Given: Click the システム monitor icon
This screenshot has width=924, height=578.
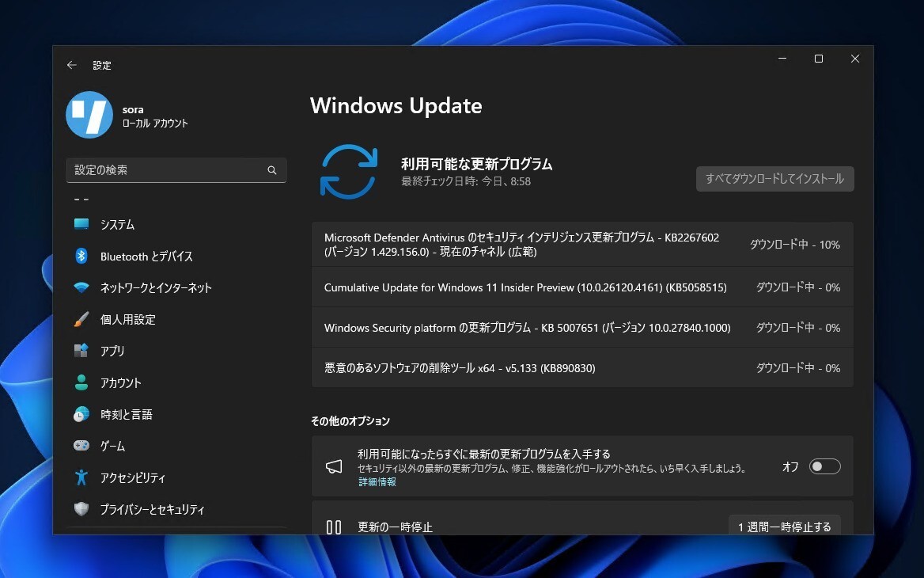Looking at the screenshot, I should pyautogui.click(x=81, y=224).
